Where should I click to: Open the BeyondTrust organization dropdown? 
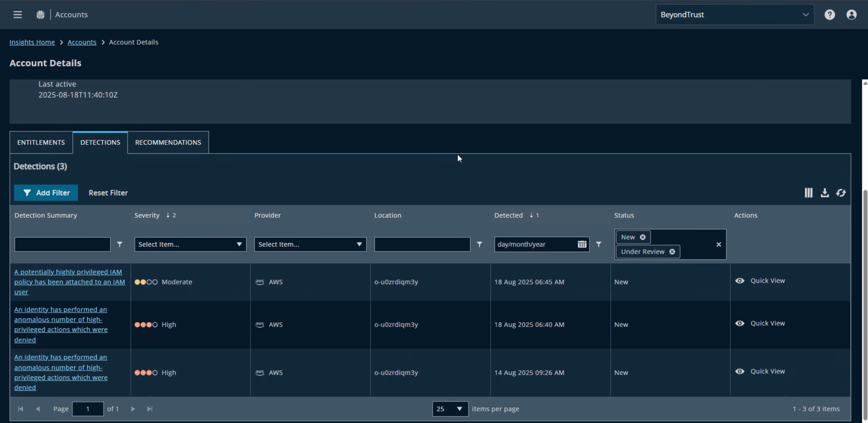(x=734, y=15)
